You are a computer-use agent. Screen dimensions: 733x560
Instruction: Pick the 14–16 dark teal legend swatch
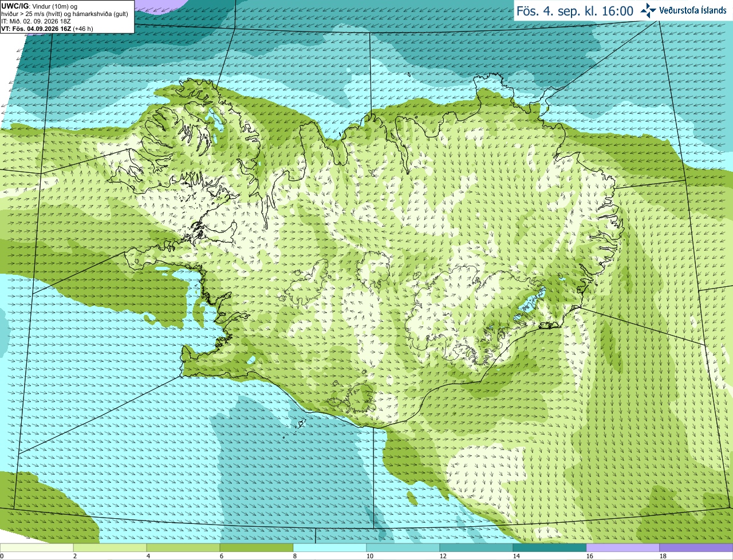pyautogui.click(x=550, y=548)
